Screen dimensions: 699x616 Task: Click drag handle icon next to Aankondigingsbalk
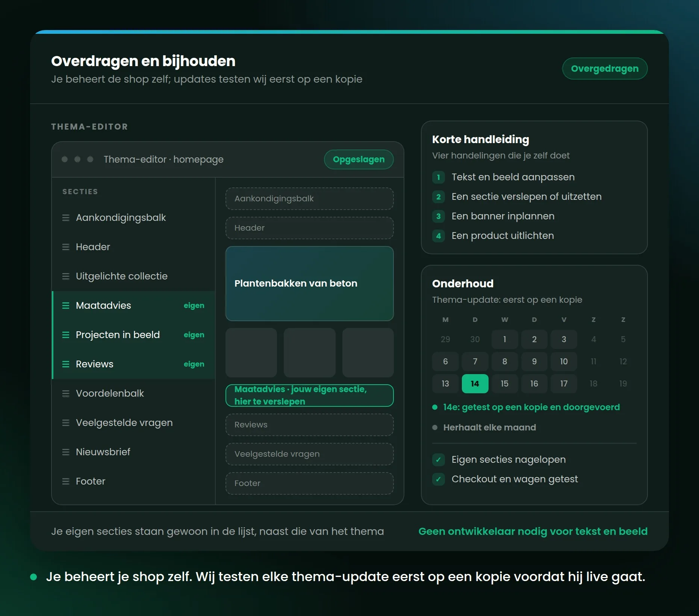click(x=66, y=218)
